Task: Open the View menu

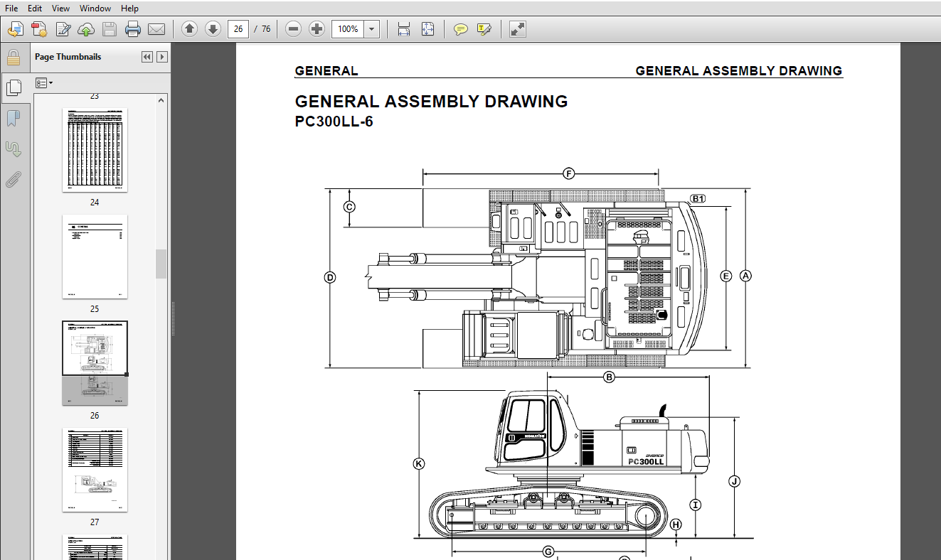Action: tap(61, 9)
